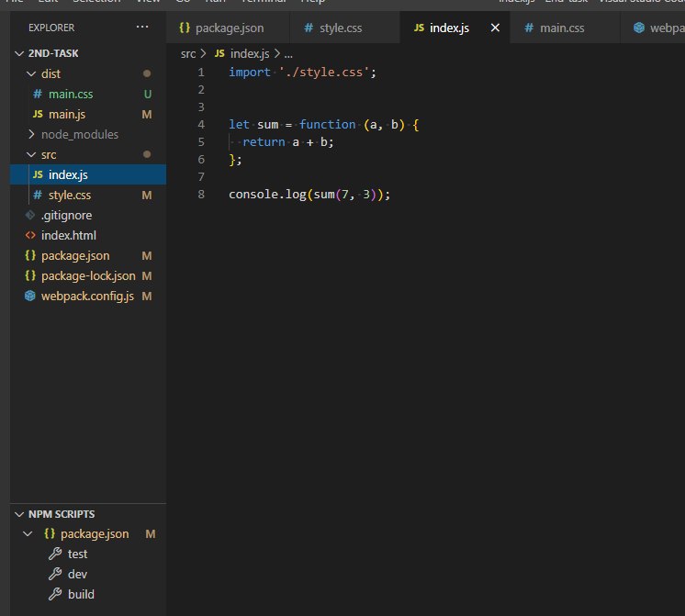Open index.html from the explorer

[69, 235]
